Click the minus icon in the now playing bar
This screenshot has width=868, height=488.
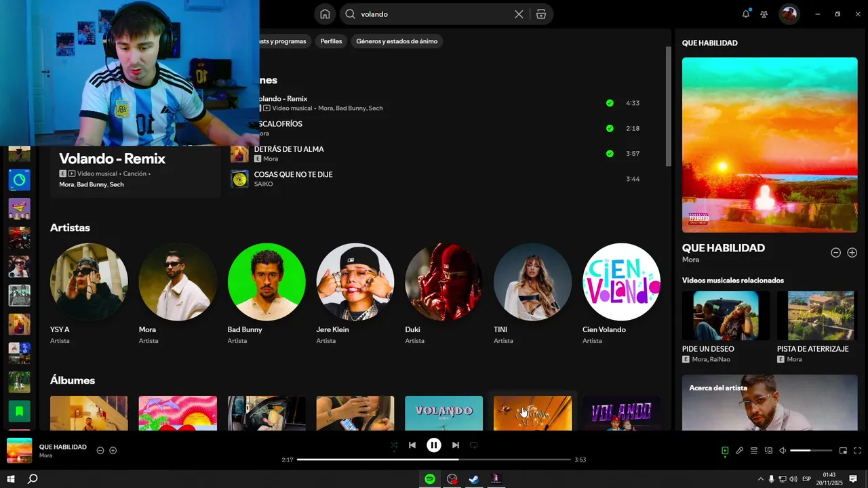[100, 451]
